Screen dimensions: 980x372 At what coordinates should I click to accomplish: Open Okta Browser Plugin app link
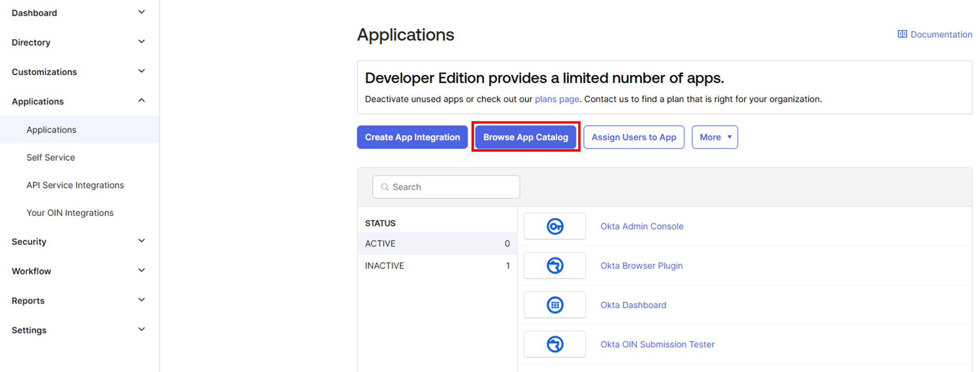click(641, 266)
